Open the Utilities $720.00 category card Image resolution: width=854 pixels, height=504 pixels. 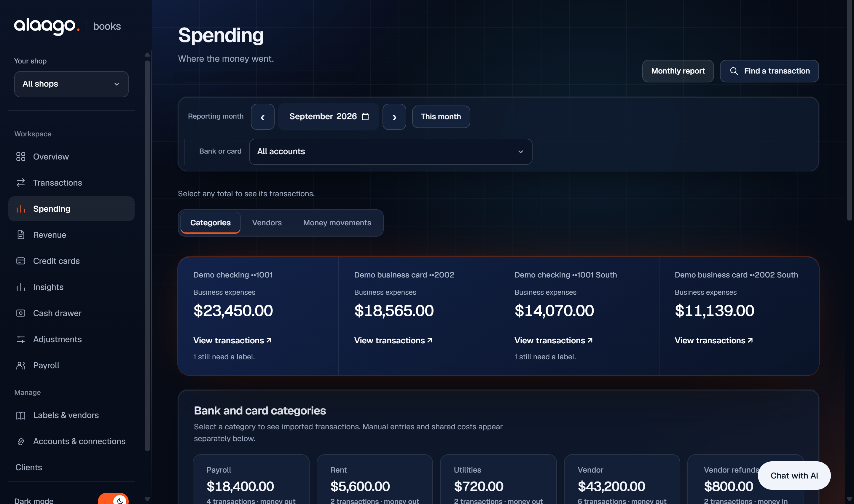coord(498,479)
